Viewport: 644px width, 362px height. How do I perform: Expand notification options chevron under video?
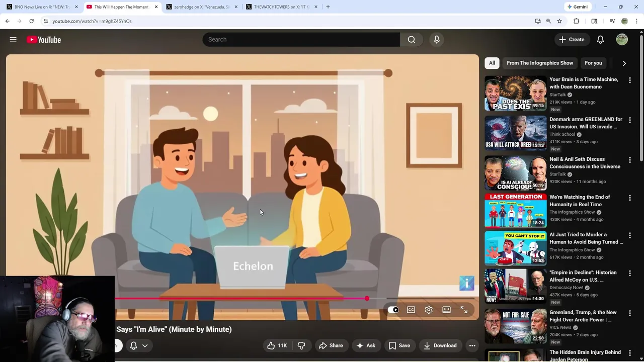[x=145, y=345]
